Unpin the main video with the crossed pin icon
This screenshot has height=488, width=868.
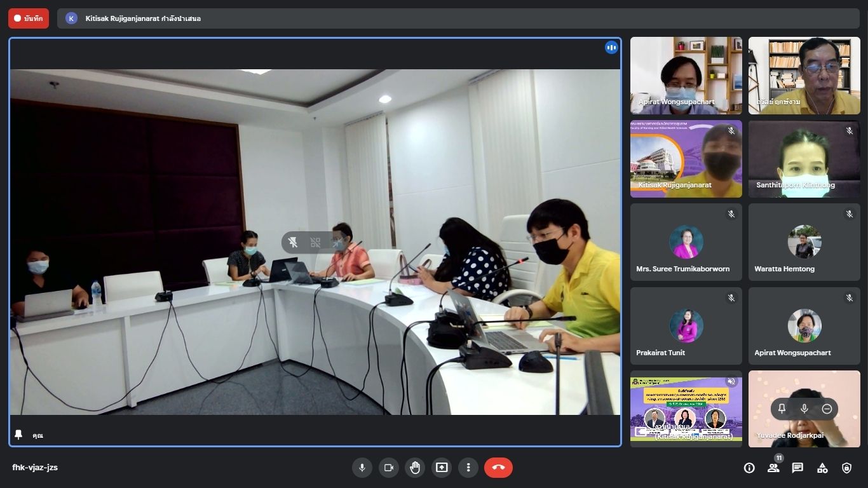(293, 242)
